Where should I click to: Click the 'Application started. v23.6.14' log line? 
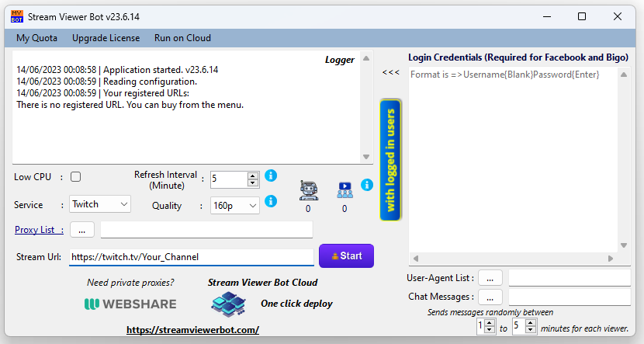click(x=117, y=70)
